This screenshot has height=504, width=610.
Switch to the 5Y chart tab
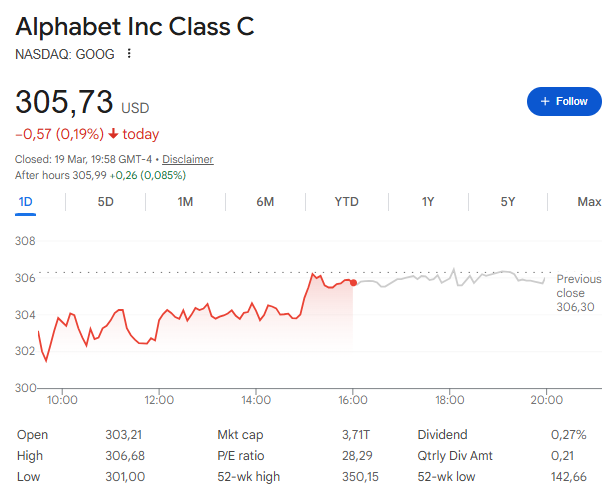(507, 202)
